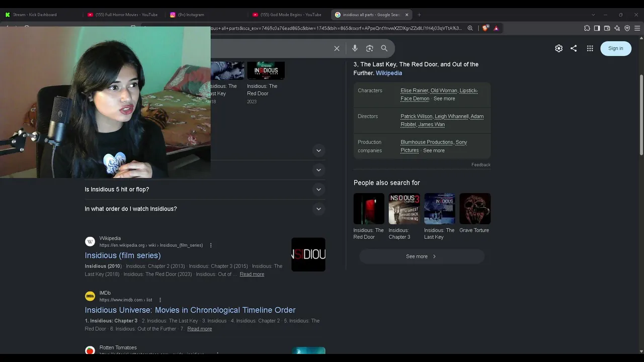This screenshot has height=362, width=644.
Task: Expand 'In what order do I watch Insidious?'
Action: coord(205,209)
